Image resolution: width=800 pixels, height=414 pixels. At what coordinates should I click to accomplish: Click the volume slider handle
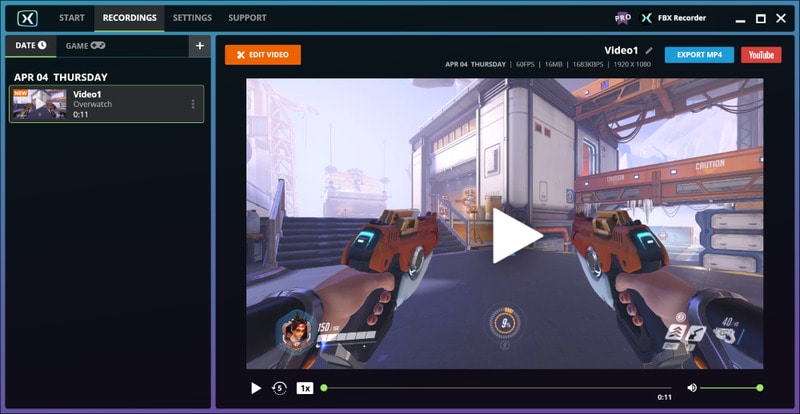pos(760,388)
